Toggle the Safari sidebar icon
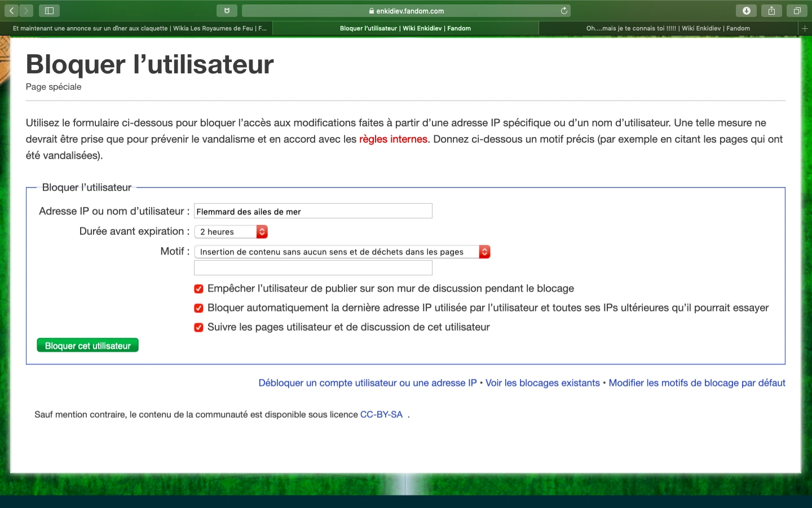 point(49,11)
